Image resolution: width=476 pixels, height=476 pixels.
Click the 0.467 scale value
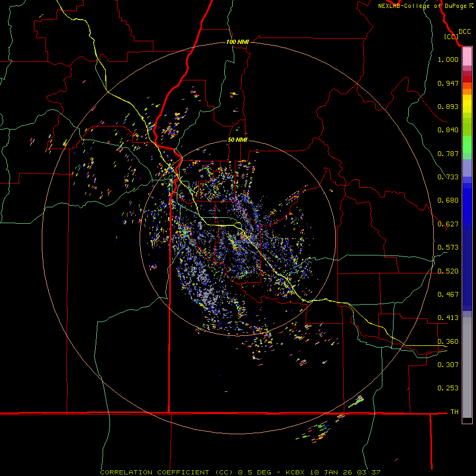[x=448, y=295]
